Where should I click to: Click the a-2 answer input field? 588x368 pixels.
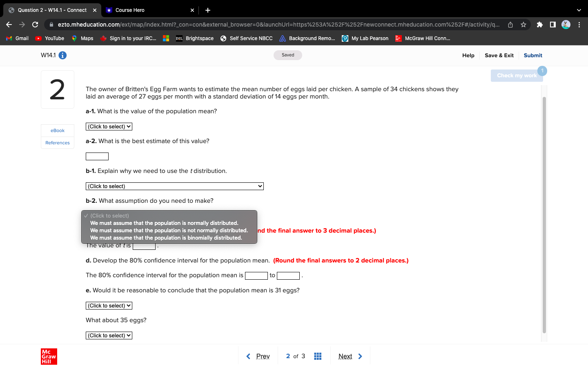[x=97, y=156]
